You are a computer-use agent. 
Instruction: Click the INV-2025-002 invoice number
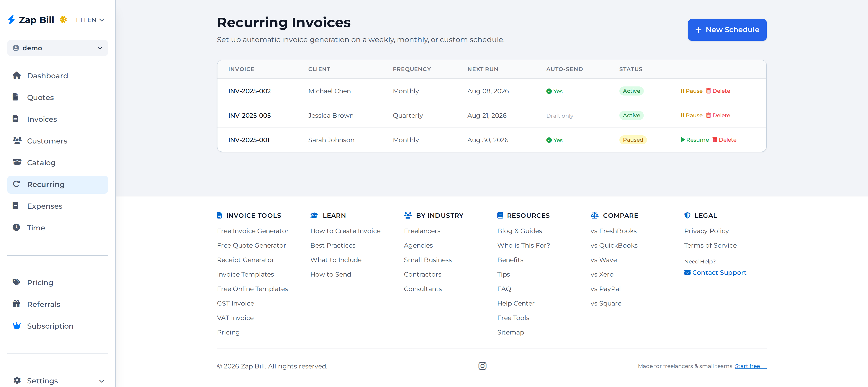click(249, 91)
